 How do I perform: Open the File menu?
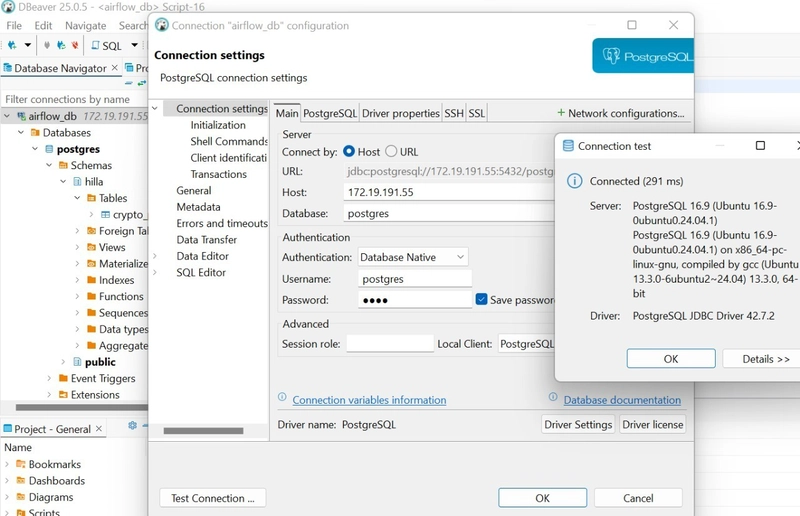coord(14,26)
